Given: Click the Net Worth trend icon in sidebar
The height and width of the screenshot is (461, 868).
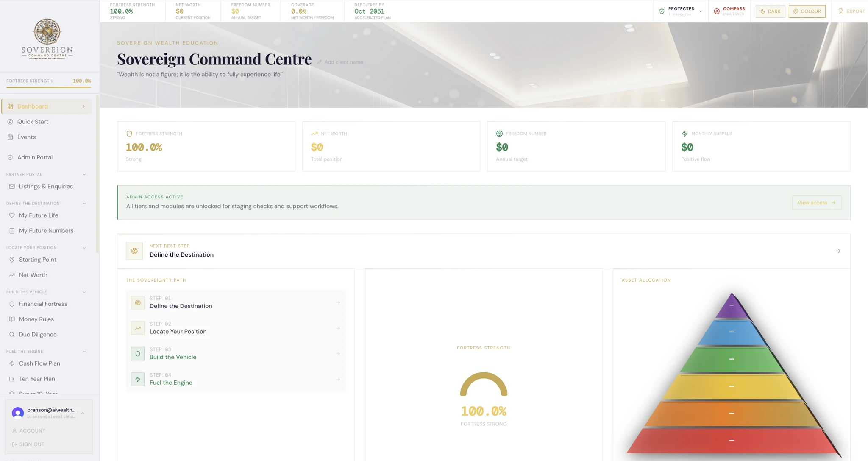Looking at the screenshot, I should point(12,275).
